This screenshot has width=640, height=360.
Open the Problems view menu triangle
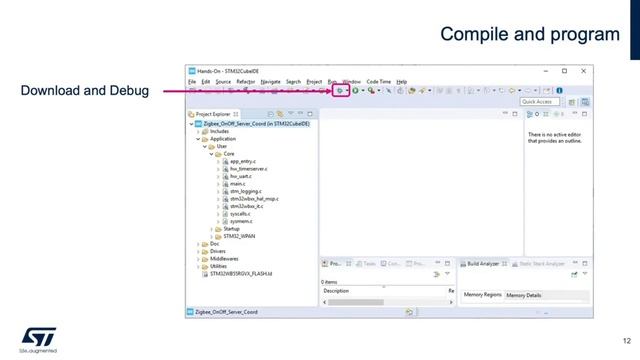pyautogui.click(x=447, y=274)
